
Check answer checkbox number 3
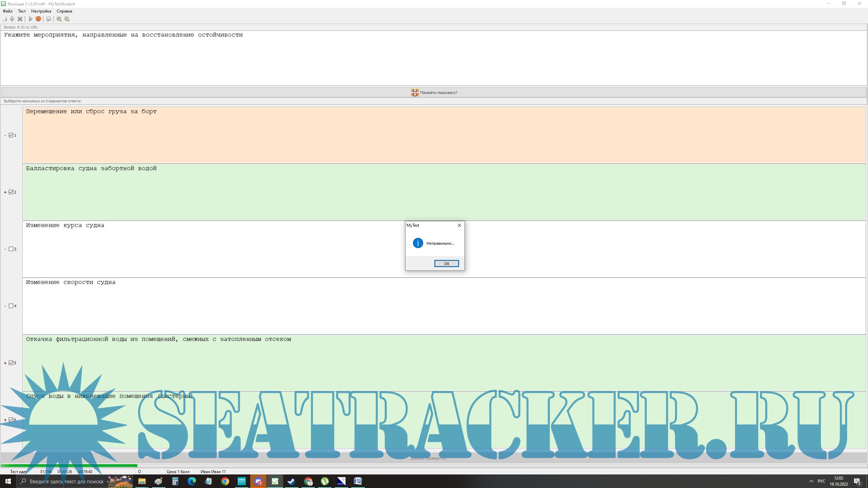tap(11, 249)
